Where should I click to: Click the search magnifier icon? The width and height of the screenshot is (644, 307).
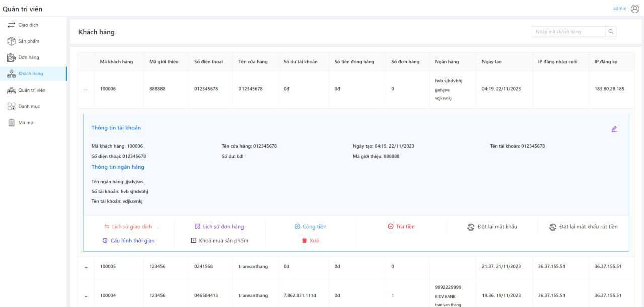[611, 32]
